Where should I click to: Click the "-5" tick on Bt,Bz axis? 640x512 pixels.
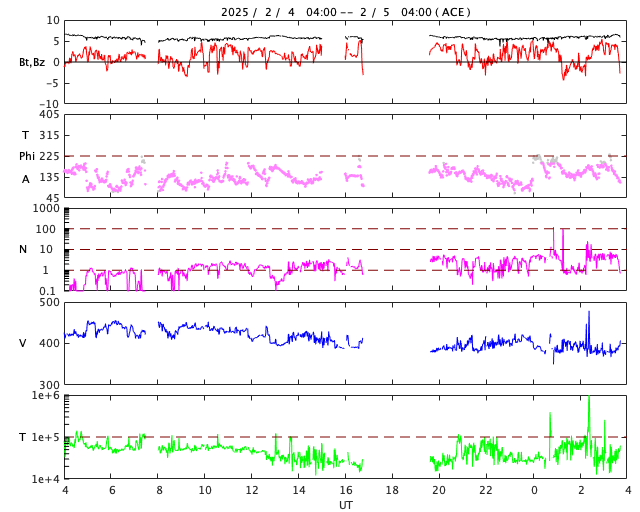(x=53, y=83)
